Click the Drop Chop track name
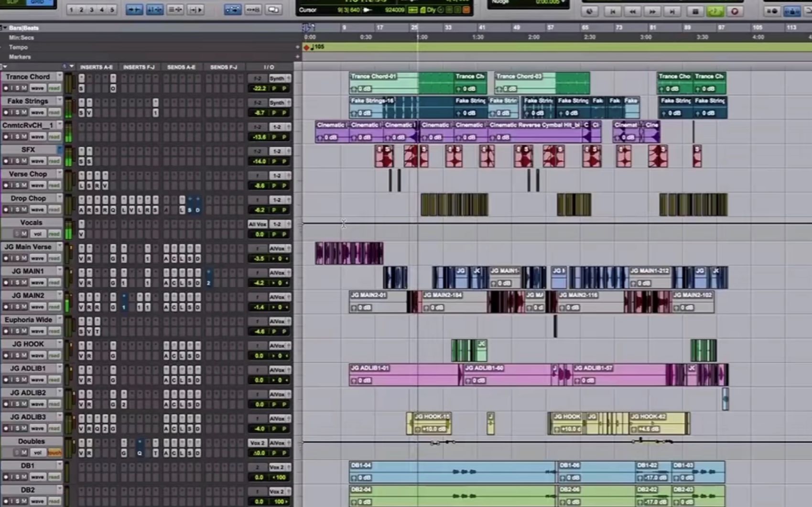 pos(28,198)
